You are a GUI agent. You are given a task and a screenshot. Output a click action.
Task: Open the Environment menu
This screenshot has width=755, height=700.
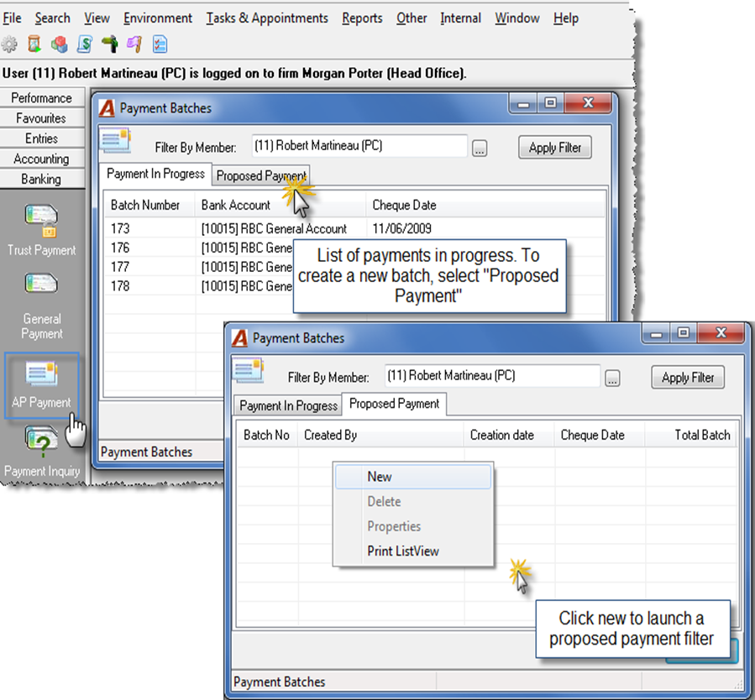click(157, 18)
